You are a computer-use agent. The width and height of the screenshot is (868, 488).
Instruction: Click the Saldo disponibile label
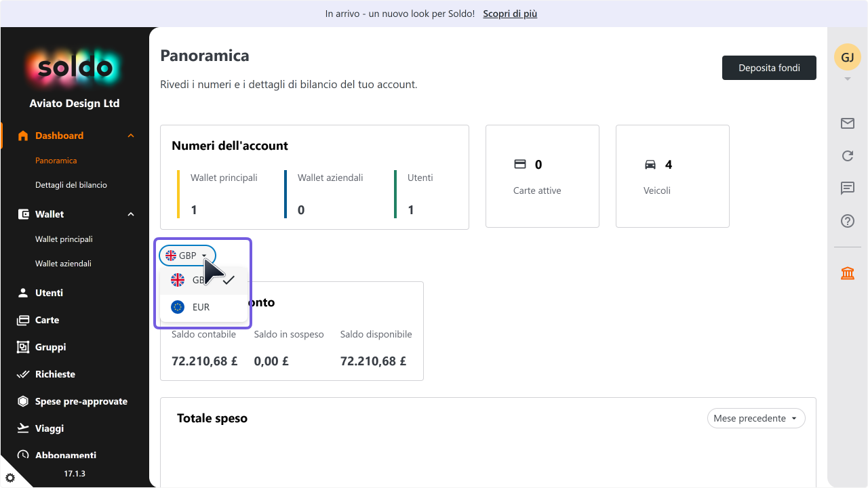(x=376, y=334)
